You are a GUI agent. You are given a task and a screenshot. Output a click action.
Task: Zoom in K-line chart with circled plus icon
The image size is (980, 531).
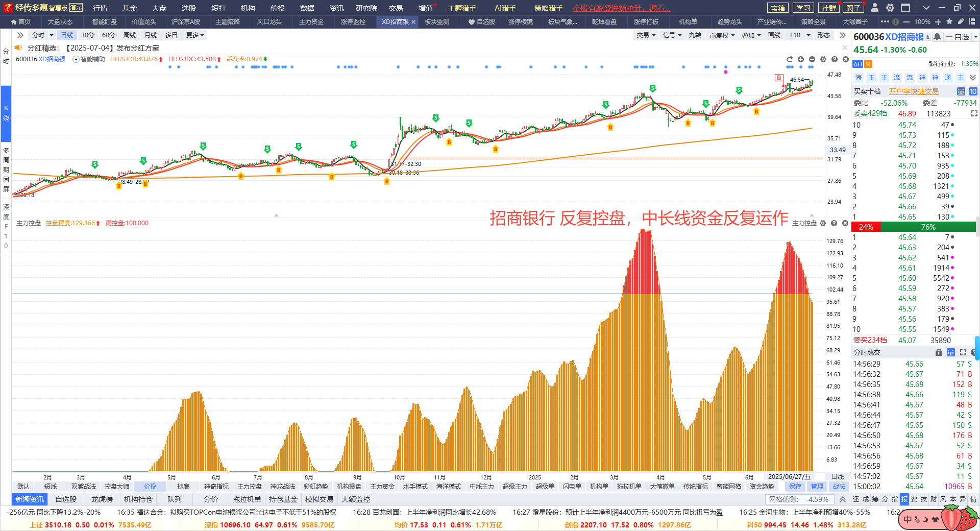tap(801, 59)
